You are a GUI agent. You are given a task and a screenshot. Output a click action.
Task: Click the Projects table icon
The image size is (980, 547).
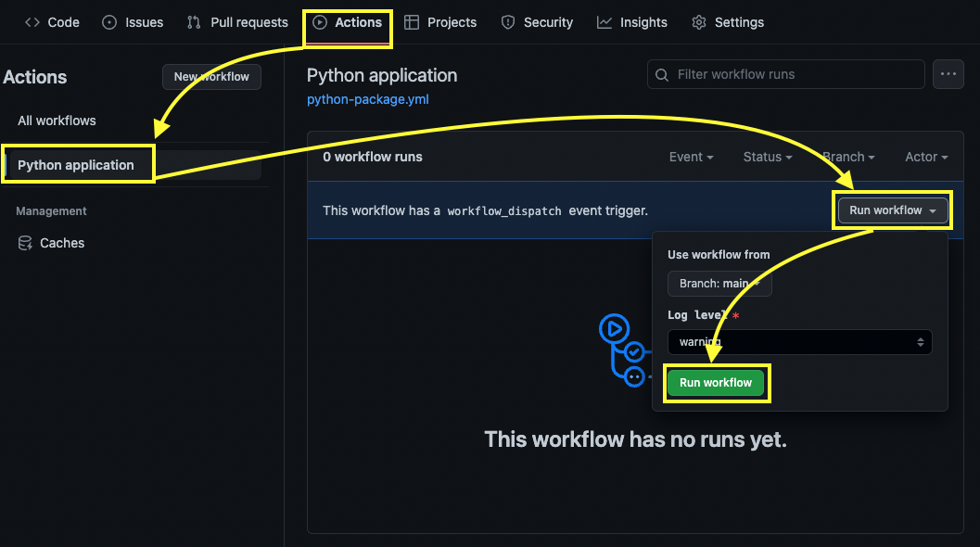412,22
